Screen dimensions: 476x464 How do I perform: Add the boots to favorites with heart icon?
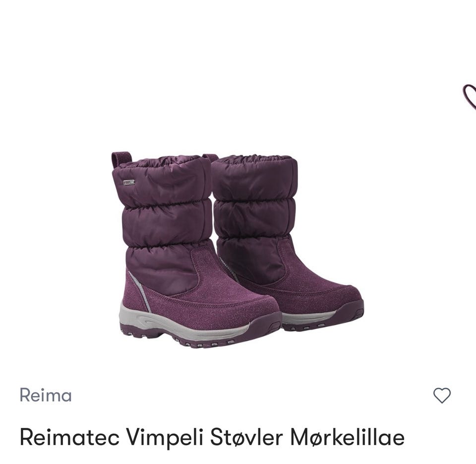click(442, 396)
